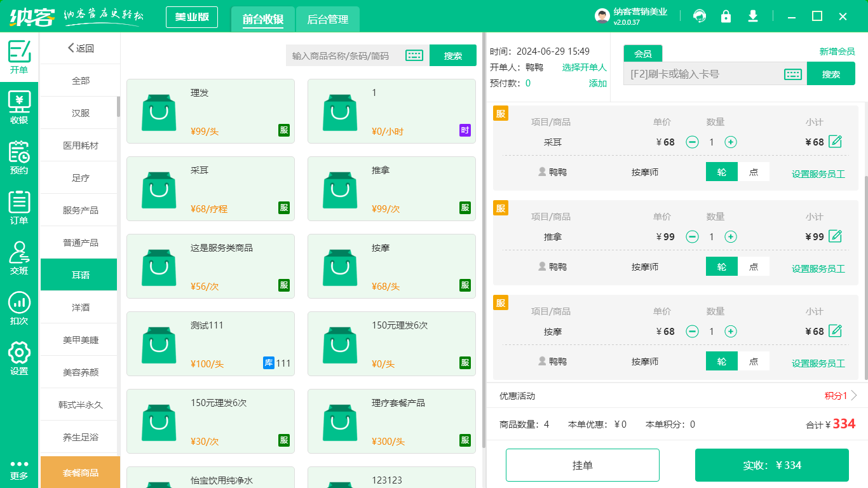Select 点 option for 采耳 item
868x488 pixels.
tap(754, 172)
